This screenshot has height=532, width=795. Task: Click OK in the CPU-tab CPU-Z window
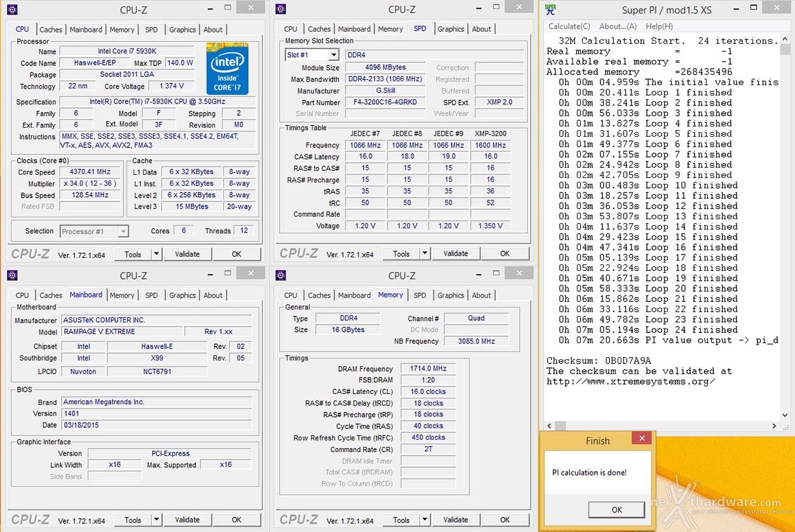237,254
